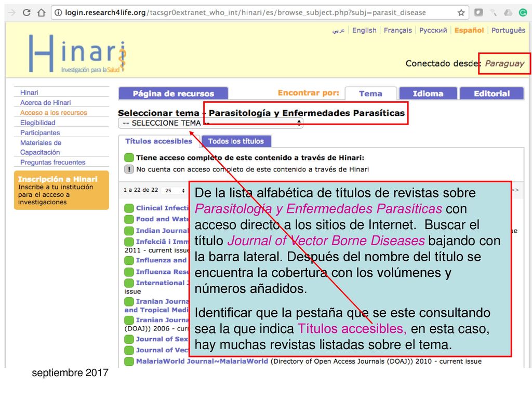Switch language to Português

coord(508,30)
